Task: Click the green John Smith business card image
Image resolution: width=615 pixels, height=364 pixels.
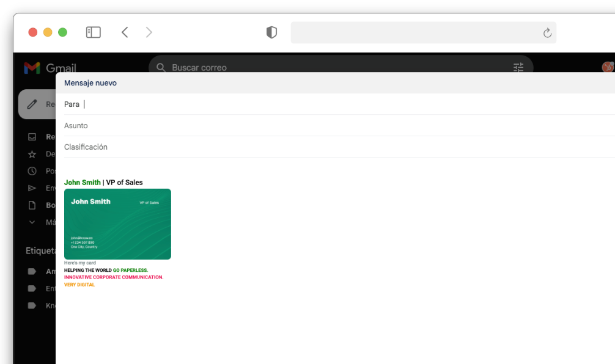Action: click(x=117, y=224)
